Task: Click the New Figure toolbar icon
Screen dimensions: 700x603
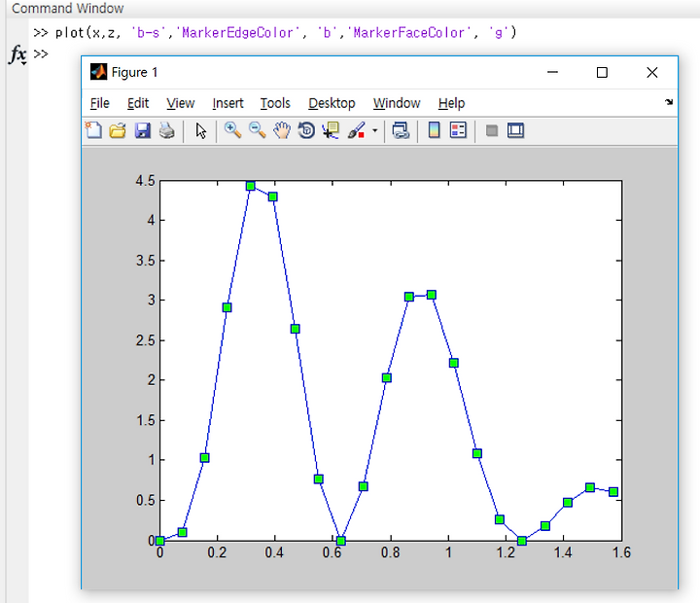Action: [93, 130]
